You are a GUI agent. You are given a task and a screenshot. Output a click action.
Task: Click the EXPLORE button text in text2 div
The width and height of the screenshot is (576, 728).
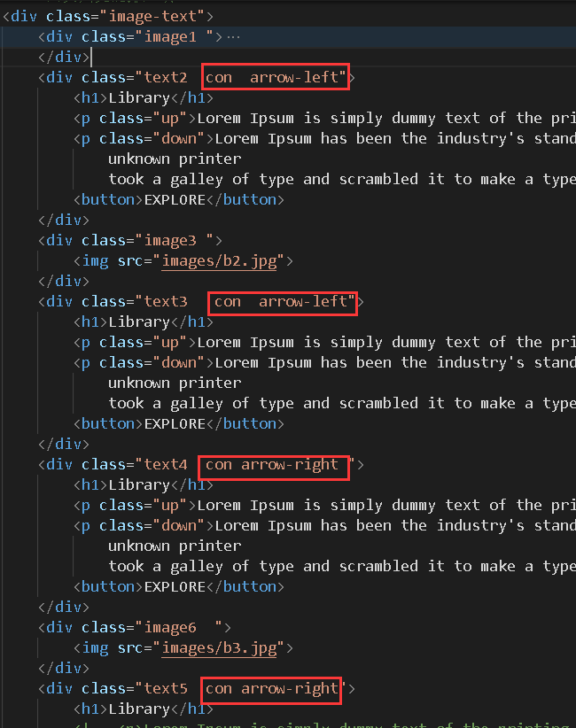pos(175,199)
